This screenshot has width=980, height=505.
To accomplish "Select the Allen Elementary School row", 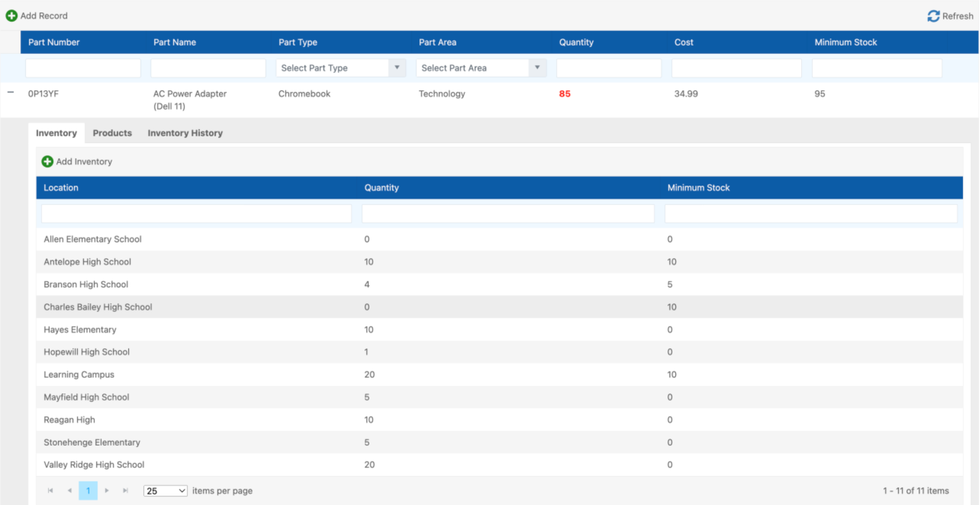I will click(x=500, y=239).
